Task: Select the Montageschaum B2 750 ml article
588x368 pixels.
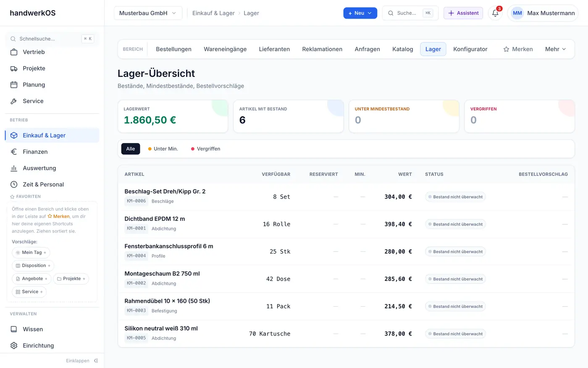Action: click(x=162, y=274)
